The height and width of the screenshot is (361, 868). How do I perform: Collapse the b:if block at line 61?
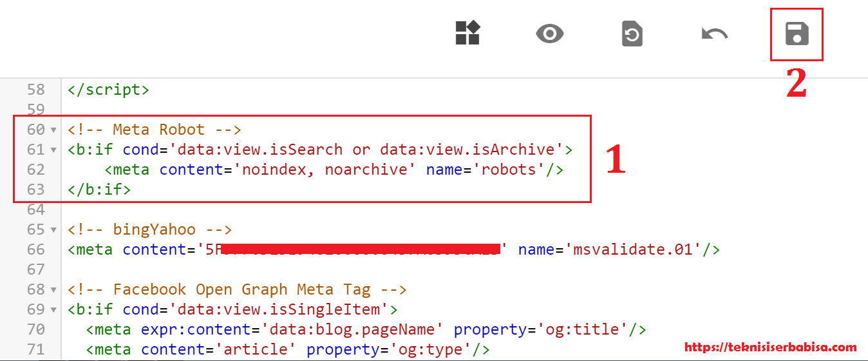[53, 150]
